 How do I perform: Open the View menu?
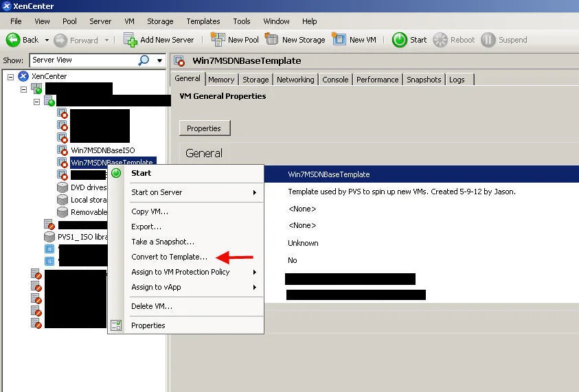[x=42, y=21]
